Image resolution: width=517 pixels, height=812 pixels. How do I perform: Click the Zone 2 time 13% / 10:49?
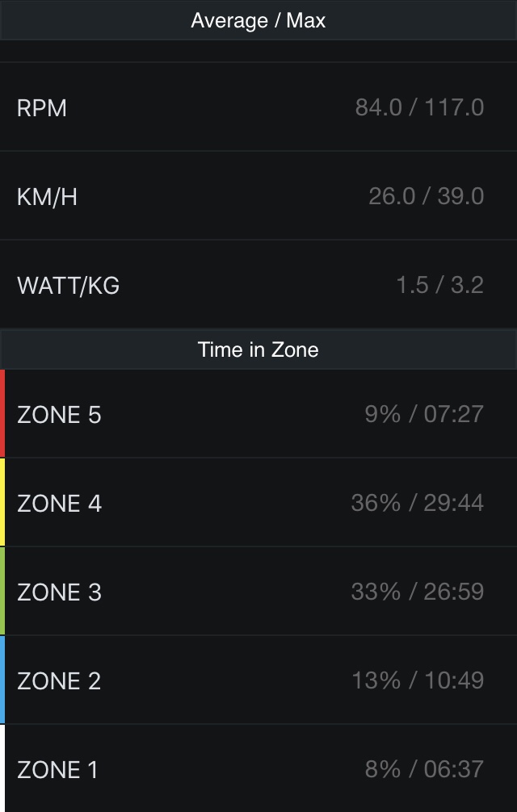tap(418, 680)
